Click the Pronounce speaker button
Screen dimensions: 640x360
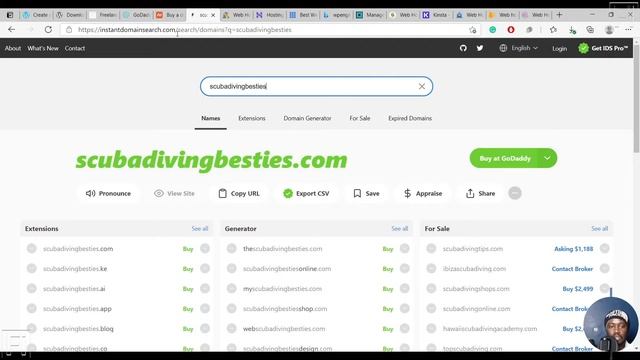[108, 193]
